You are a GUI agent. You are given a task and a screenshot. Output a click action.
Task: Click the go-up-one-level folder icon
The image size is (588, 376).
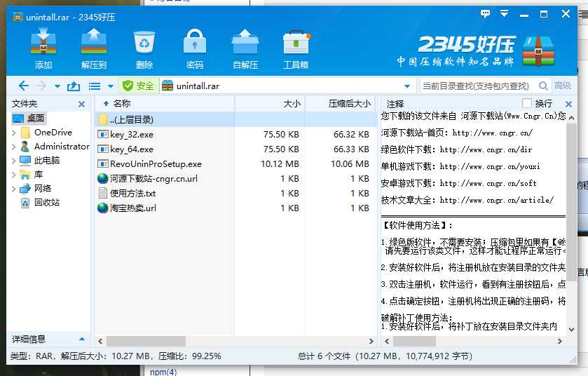(x=74, y=86)
